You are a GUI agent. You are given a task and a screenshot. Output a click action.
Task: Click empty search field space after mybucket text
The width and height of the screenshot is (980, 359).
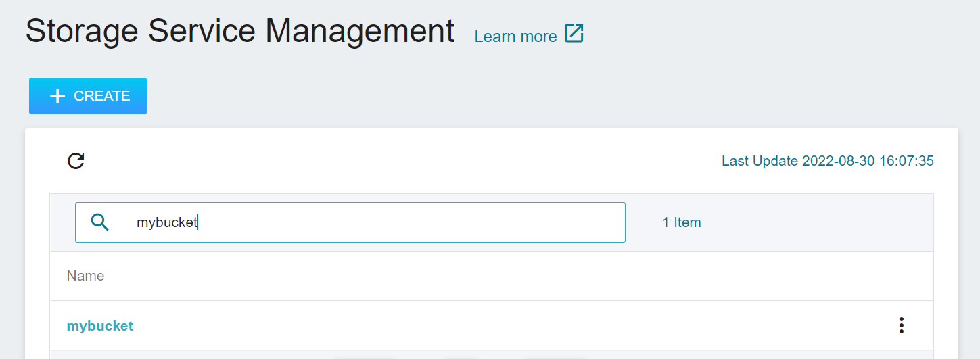(406, 222)
